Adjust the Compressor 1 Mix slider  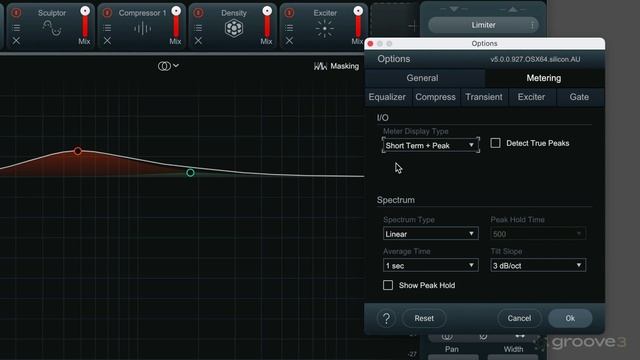pyautogui.click(x=176, y=24)
